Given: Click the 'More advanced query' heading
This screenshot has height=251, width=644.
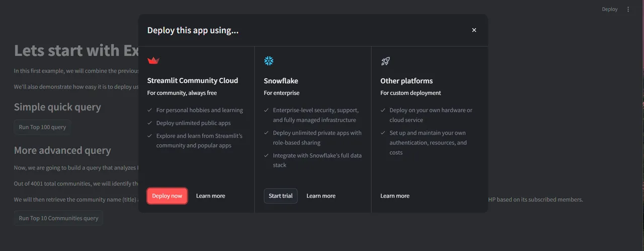Looking at the screenshot, I should (62, 150).
